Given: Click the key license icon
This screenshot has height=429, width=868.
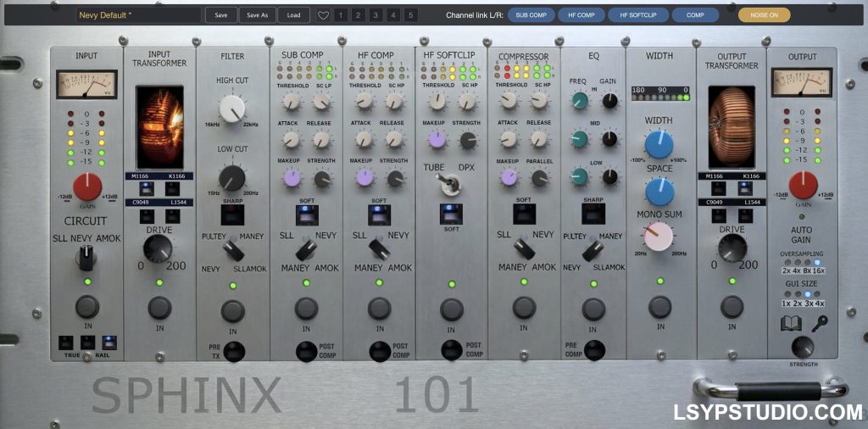Looking at the screenshot, I should point(820,324).
